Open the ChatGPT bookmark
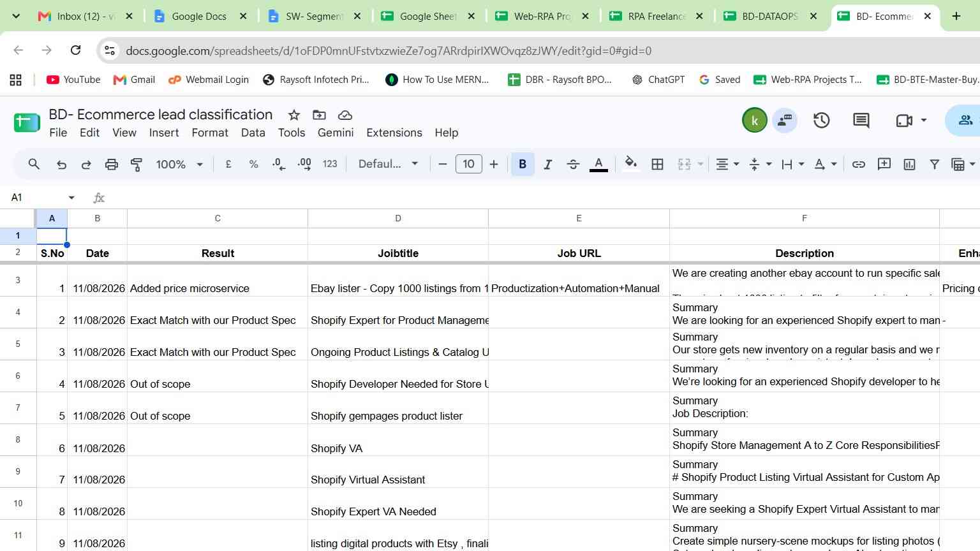 click(x=658, y=80)
